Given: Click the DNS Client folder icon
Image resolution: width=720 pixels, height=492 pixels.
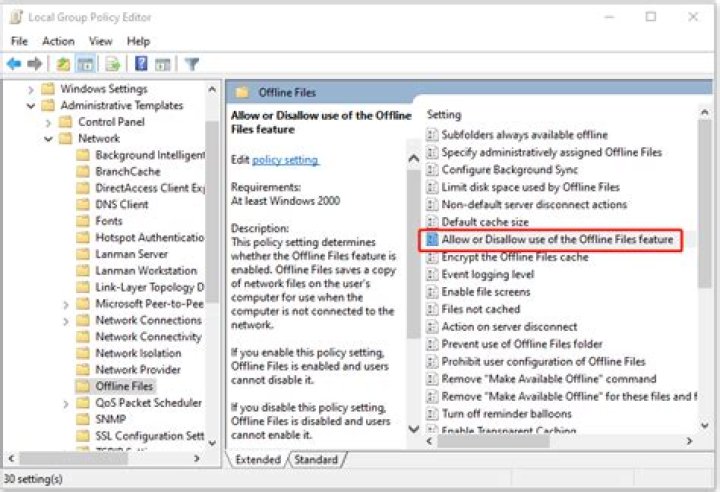Looking at the screenshot, I should pyautogui.click(x=83, y=204).
